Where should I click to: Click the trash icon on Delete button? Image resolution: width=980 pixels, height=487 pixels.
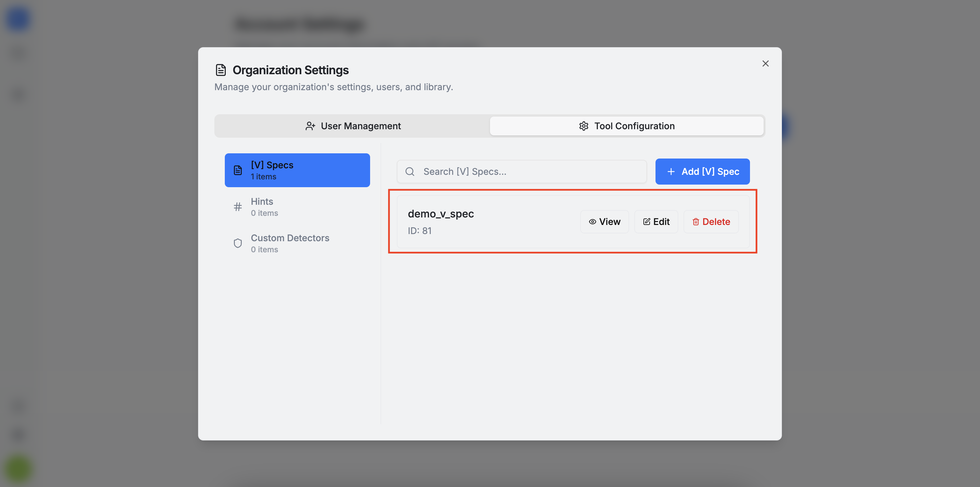pos(696,222)
